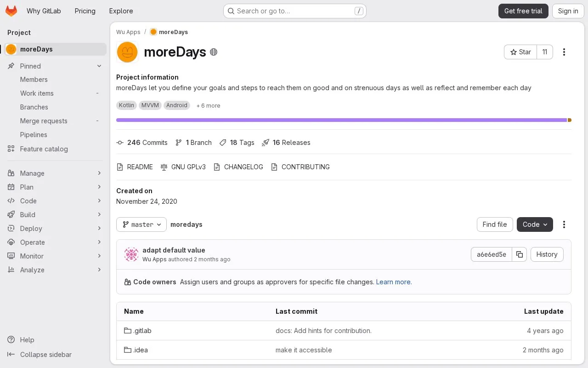588x368 pixels.
Task: Click the Wu Apps commit author avatar
Action: [x=131, y=254]
